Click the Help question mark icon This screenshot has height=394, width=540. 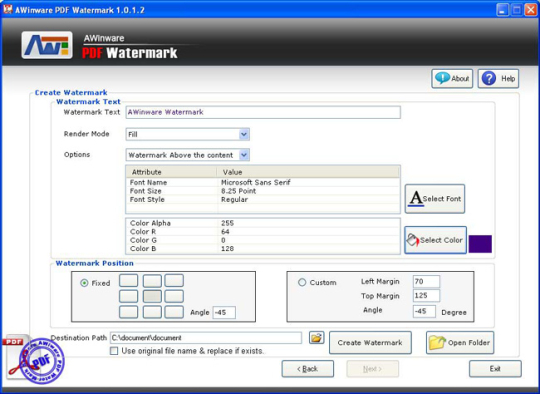point(489,79)
